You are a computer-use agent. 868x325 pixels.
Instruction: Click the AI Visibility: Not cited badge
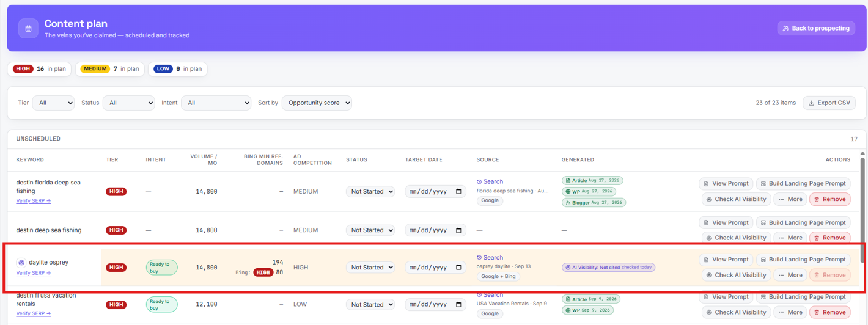(x=608, y=267)
